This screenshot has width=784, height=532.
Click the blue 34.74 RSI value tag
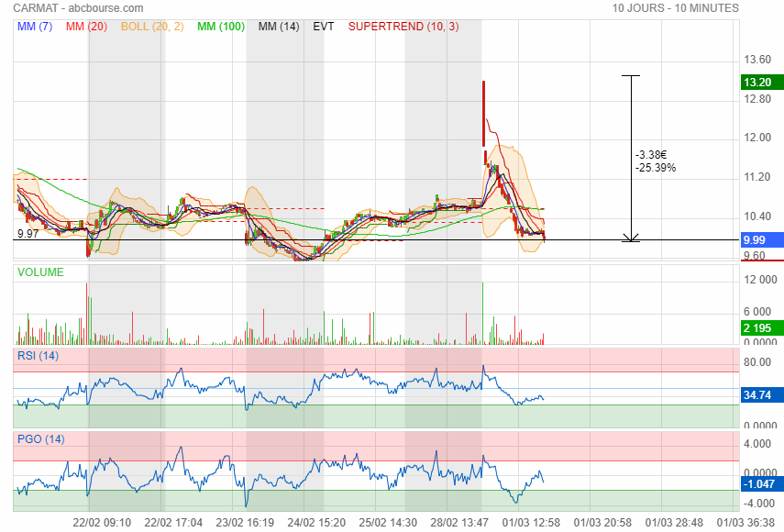[x=762, y=395]
